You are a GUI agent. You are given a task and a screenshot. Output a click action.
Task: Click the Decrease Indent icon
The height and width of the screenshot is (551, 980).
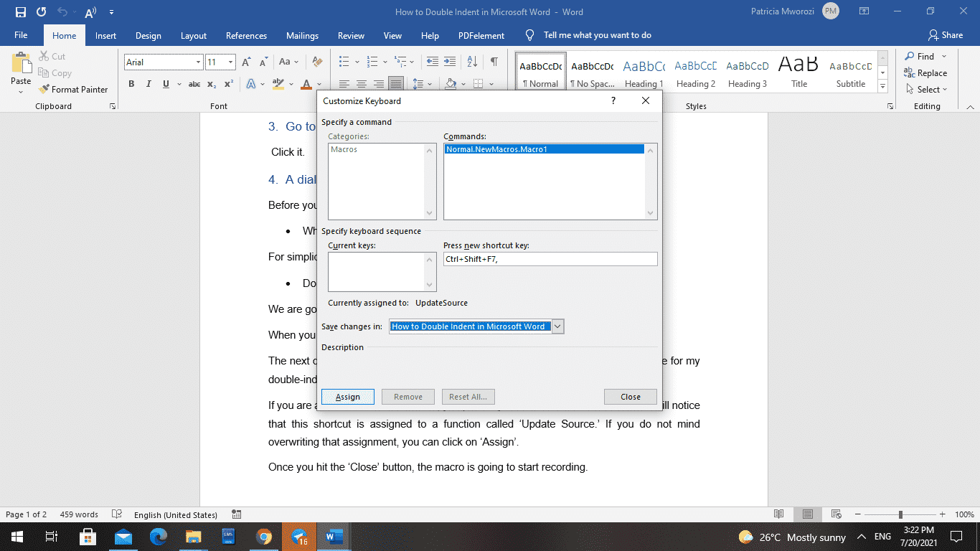[x=433, y=62]
